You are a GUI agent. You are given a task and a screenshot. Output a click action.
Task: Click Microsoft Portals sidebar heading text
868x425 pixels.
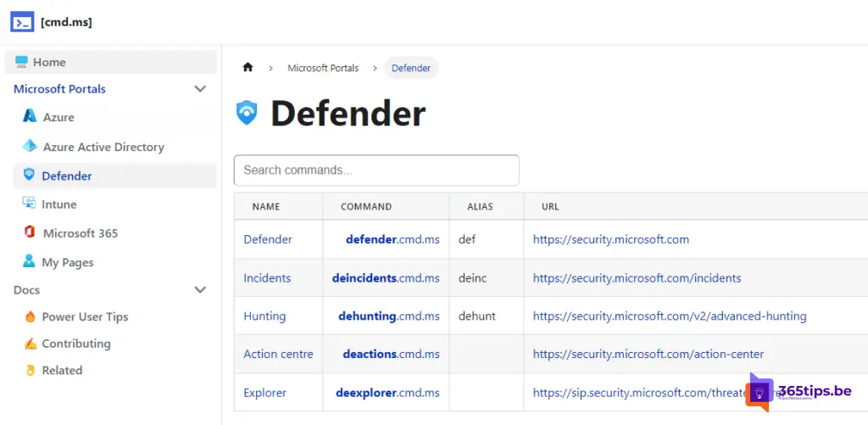pos(60,89)
